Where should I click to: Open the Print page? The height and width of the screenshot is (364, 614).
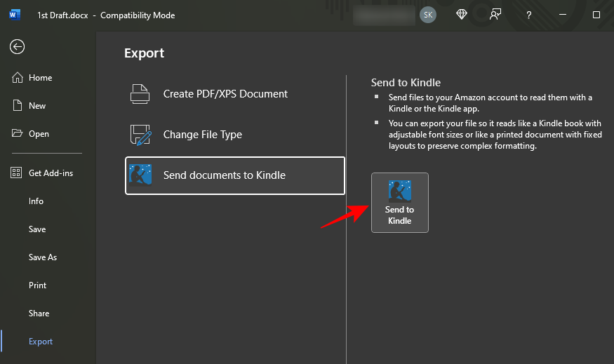38,285
